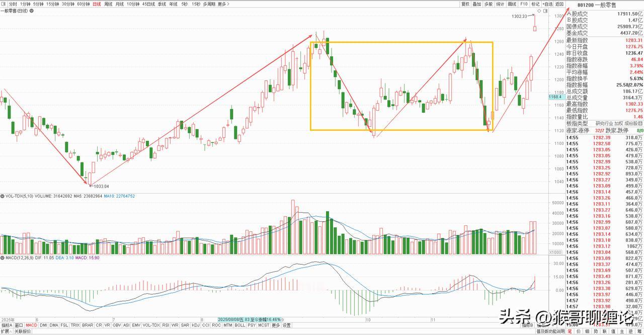
Task: Select the VR indicator tab
Action: tap(107, 325)
